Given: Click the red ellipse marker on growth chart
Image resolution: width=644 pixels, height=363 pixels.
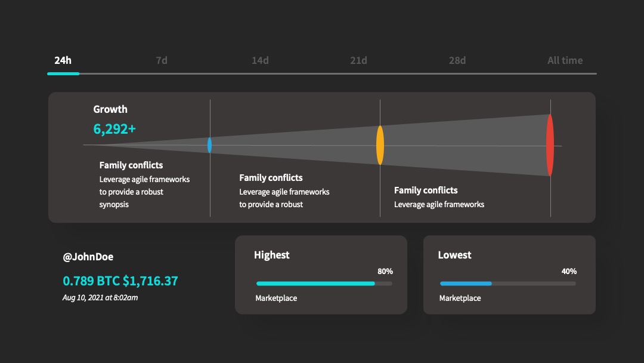Looking at the screenshot, I should click(x=550, y=145).
